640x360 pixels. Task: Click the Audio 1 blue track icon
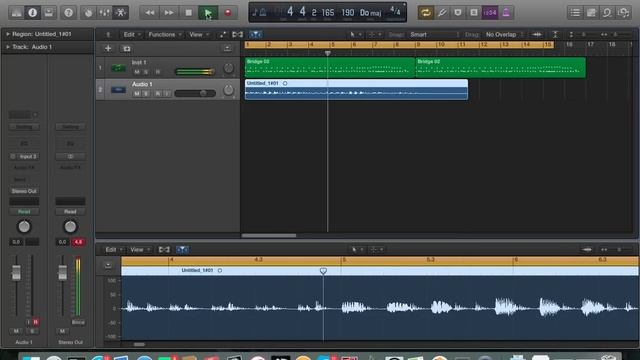[x=118, y=89]
